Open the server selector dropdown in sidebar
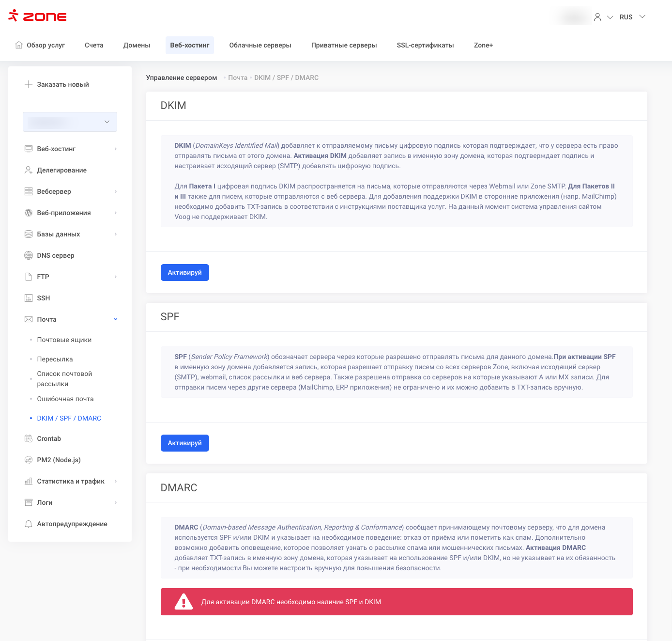 pyautogui.click(x=70, y=122)
